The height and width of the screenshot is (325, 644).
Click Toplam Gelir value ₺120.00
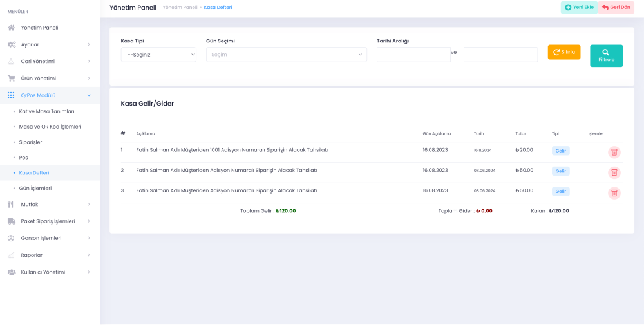(285, 211)
